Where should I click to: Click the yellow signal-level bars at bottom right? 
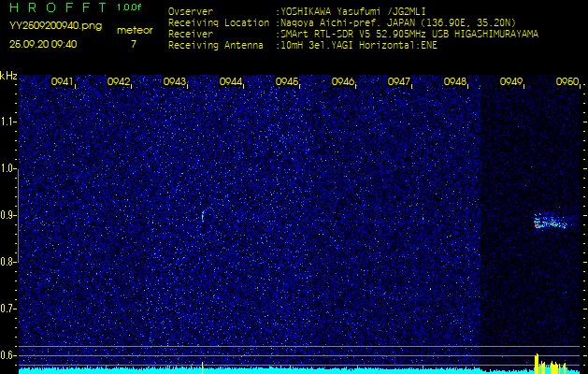coord(550,364)
